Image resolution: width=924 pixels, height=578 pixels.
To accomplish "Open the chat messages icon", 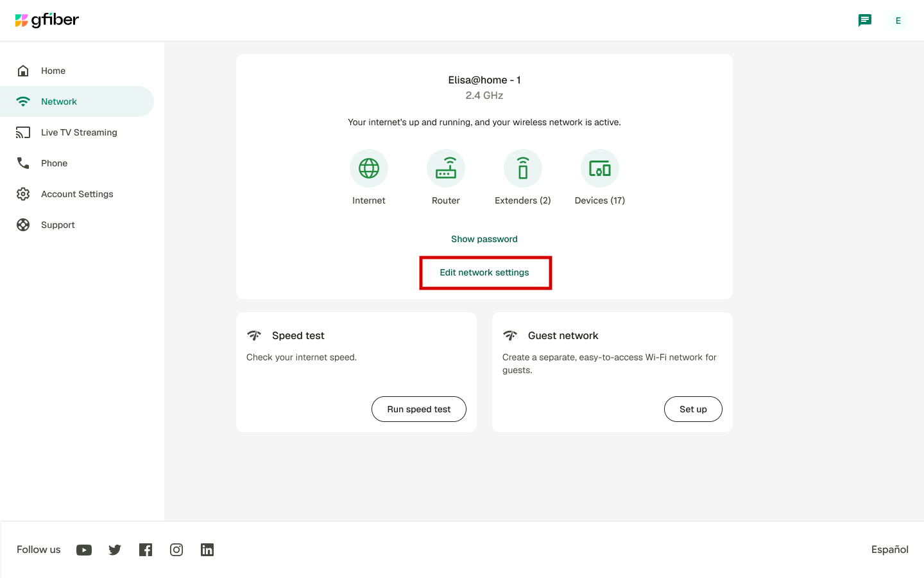I will coord(865,21).
